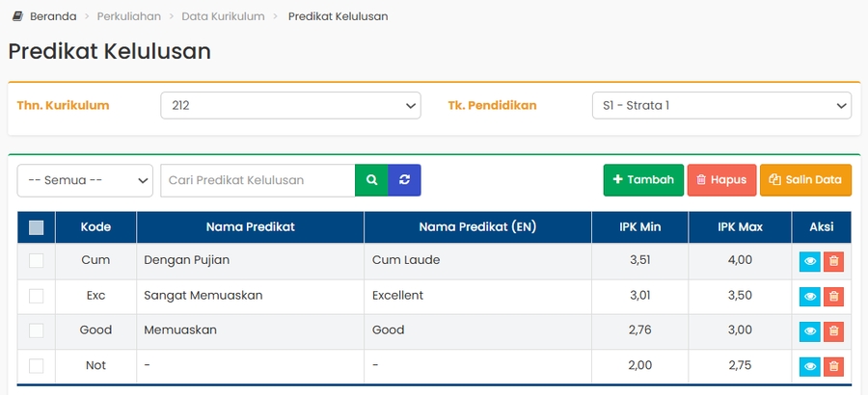The height and width of the screenshot is (395, 868).
Task: Delete the Cum Laude row
Action: click(x=834, y=261)
